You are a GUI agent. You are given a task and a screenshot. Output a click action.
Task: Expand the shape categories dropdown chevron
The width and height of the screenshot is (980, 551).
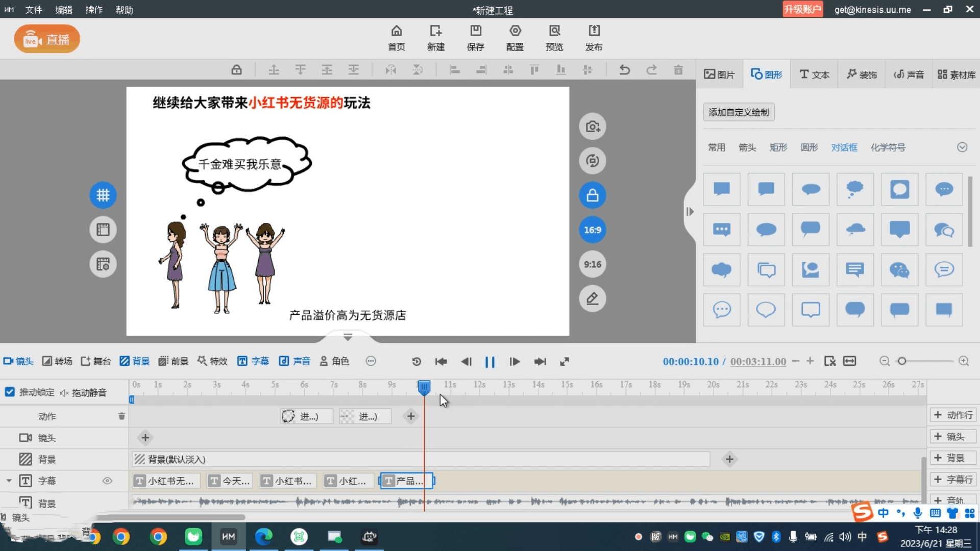pos(962,147)
